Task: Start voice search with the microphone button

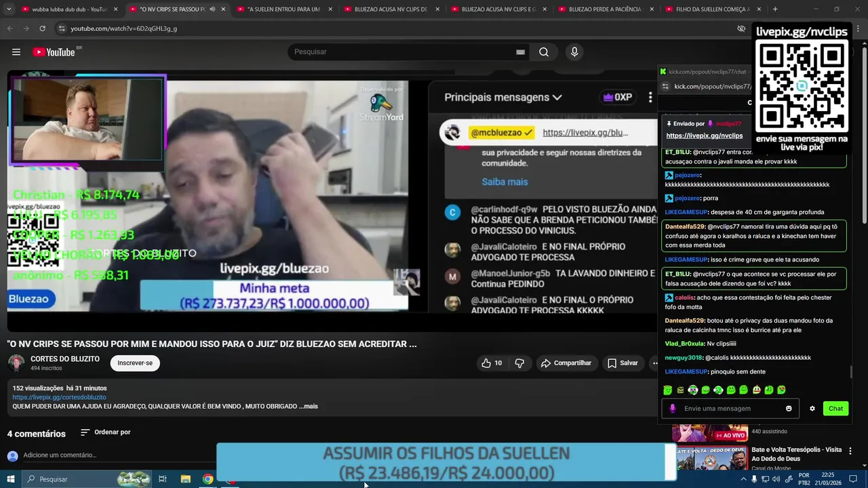Action: 574,52
